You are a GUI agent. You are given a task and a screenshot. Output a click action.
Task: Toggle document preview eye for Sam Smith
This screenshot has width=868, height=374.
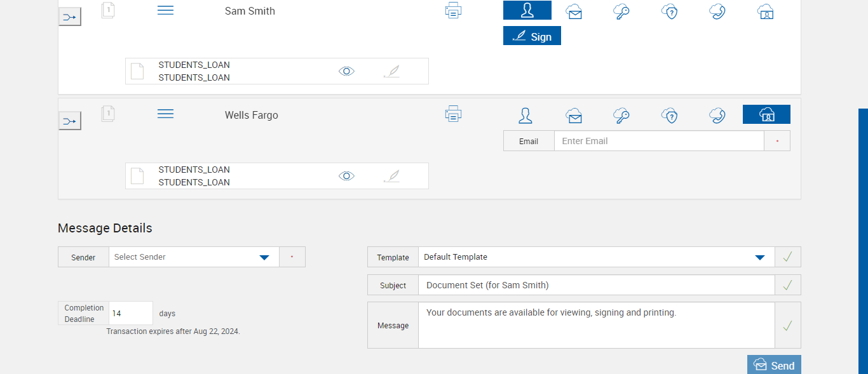coord(346,71)
